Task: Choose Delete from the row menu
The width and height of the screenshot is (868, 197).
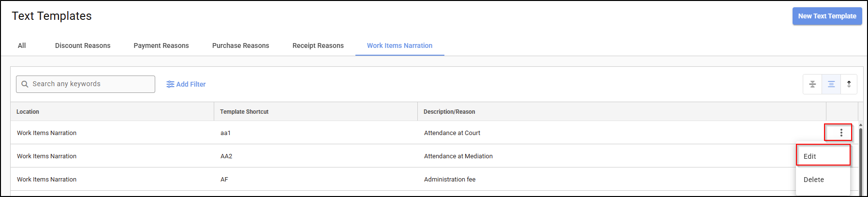Action: click(822, 180)
